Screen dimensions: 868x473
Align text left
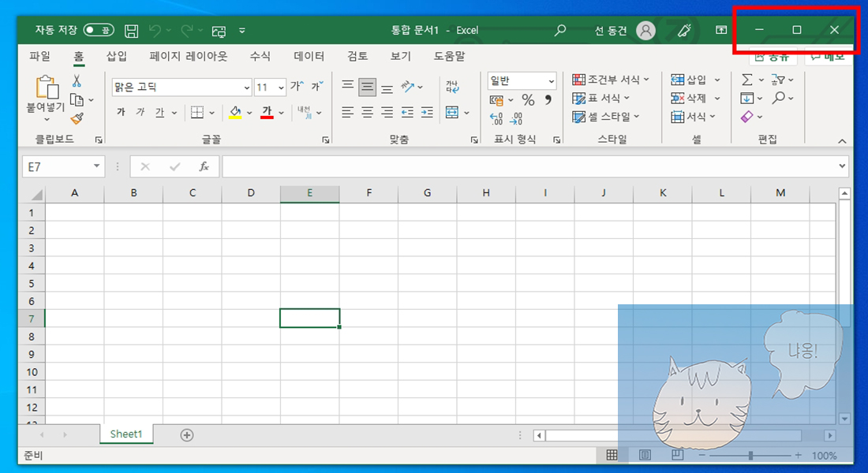click(x=347, y=112)
